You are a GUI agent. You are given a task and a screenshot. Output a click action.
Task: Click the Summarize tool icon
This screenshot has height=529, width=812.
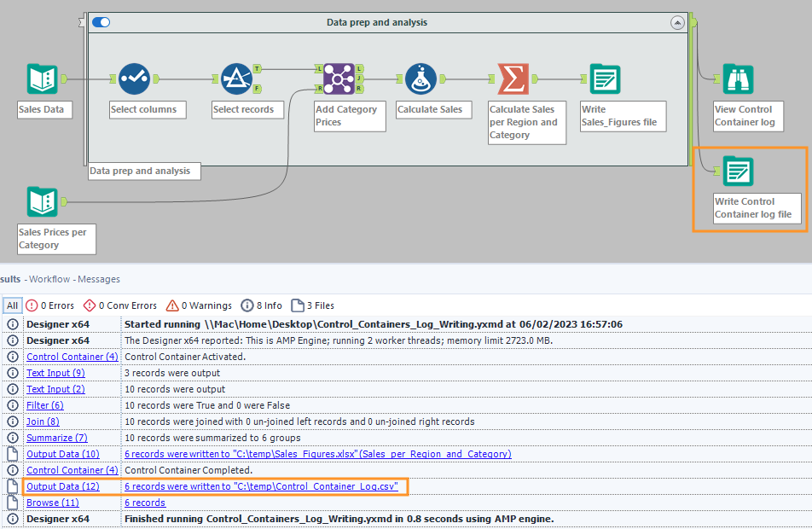513,79
